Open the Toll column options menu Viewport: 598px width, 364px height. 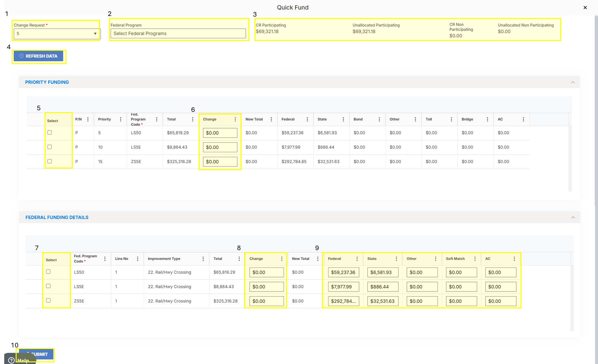point(451,119)
